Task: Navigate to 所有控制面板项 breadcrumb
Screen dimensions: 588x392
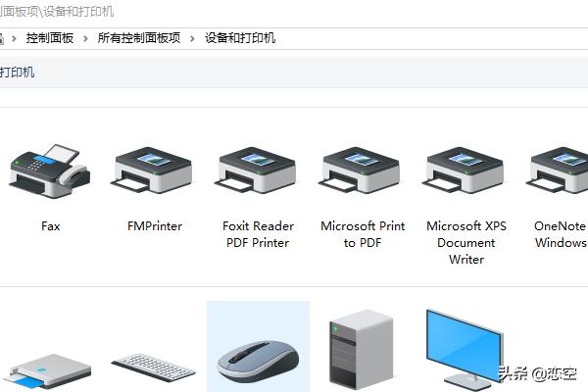Action: pos(139,38)
